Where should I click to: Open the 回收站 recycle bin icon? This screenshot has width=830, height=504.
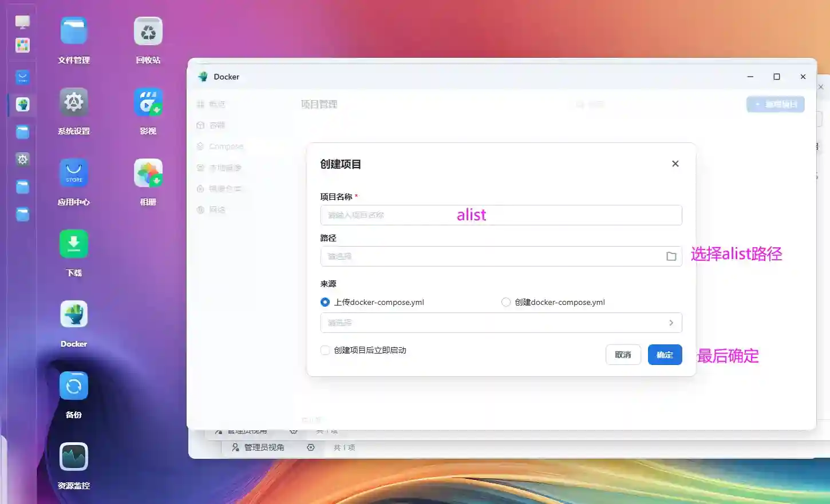[148, 31]
